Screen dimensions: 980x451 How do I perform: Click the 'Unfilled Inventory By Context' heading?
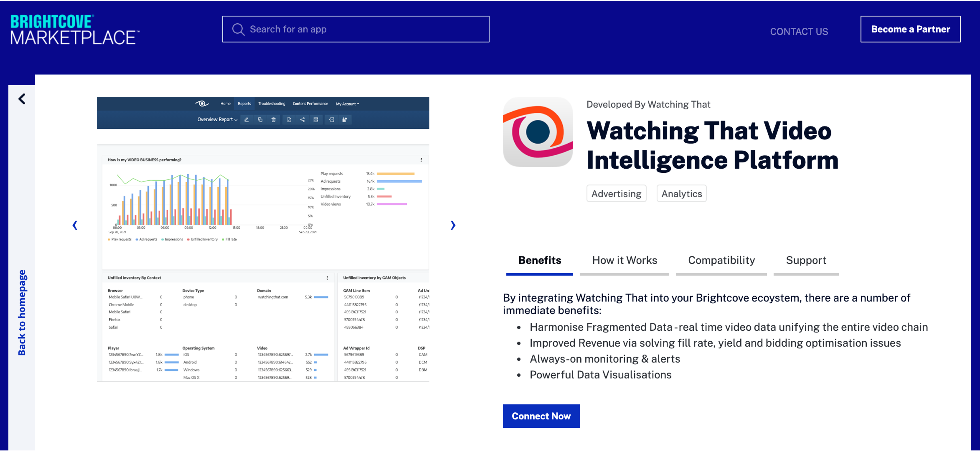coord(134,278)
